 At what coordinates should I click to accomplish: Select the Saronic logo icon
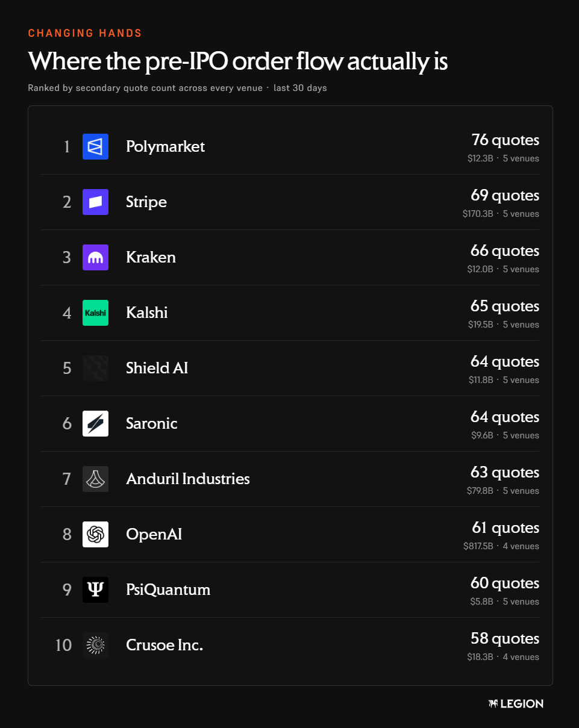[95, 423]
